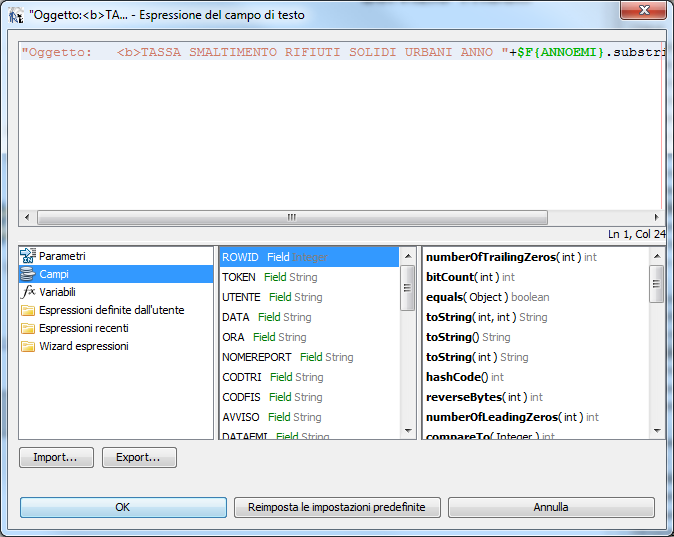
Task: Click Reimposta le impostazioni predefinite button
Action: (337, 507)
